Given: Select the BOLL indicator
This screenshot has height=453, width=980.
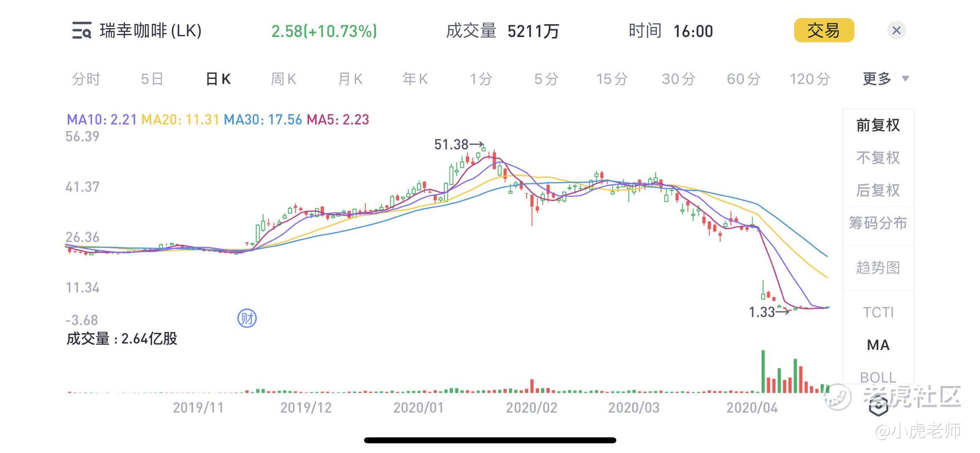Looking at the screenshot, I should point(878,377).
